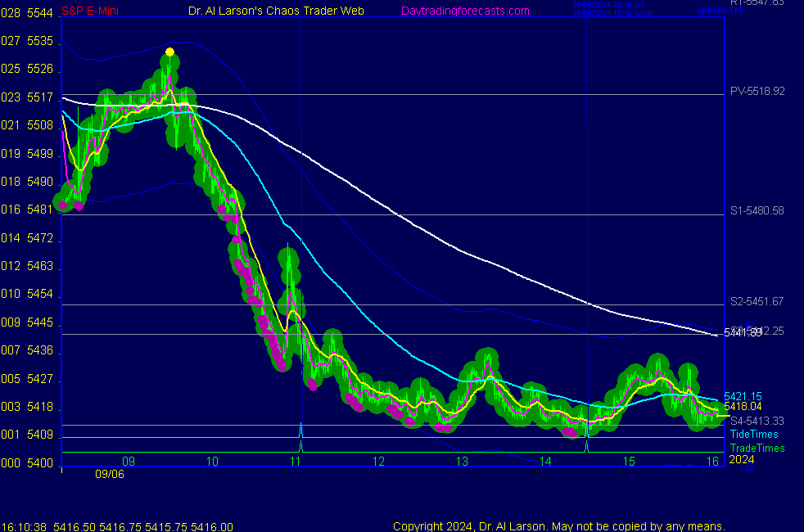The image size is (804, 532).
Task: Select the S4-5413.33 support label
Action: (757, 421)
